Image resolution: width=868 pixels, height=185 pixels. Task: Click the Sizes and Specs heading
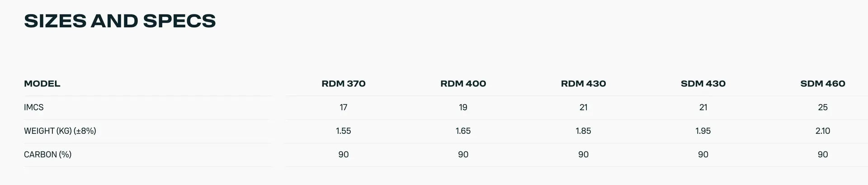coord(120,21)
